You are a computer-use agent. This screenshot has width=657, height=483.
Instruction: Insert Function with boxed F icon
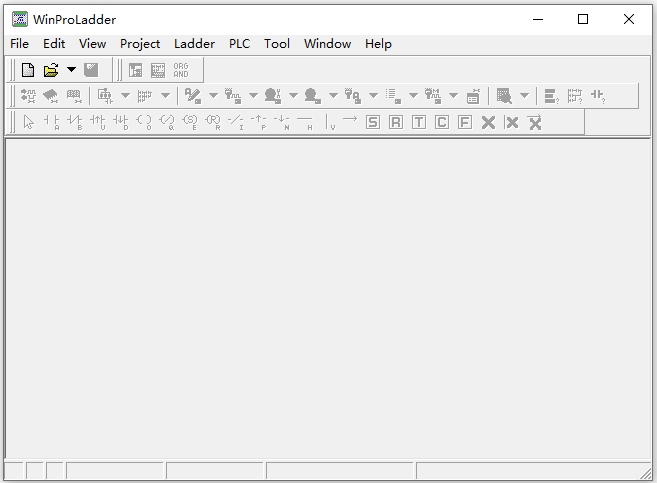tap(465, 122)
